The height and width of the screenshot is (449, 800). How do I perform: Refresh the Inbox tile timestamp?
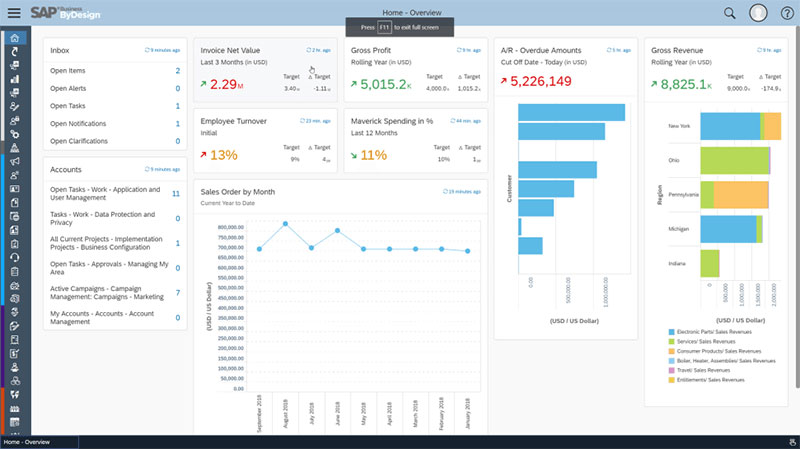click(x=162, y=50)
